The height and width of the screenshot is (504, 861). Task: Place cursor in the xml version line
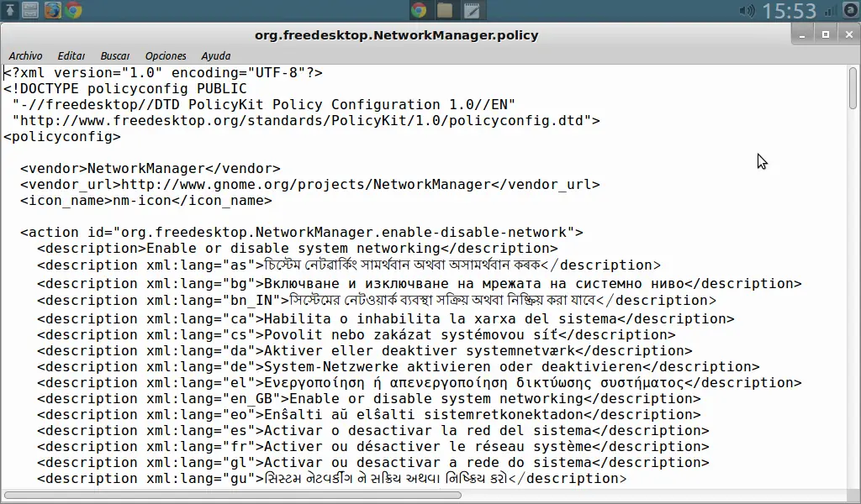163,73
